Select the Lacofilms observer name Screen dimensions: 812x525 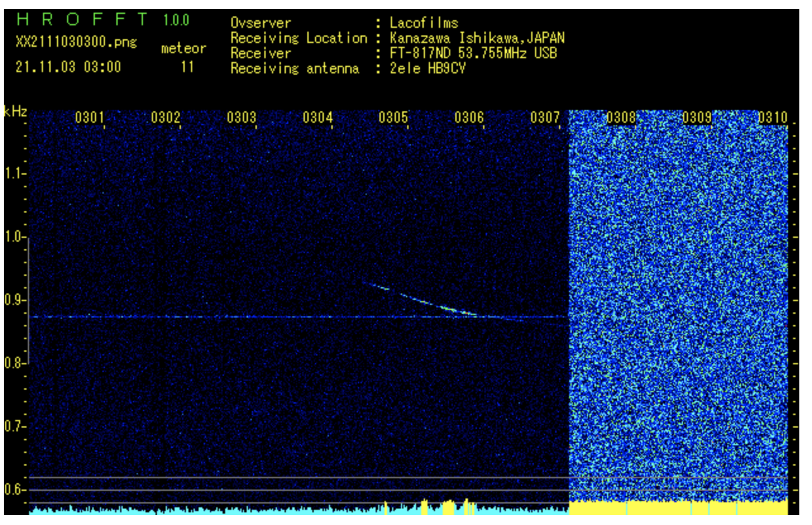click(424, 23)
